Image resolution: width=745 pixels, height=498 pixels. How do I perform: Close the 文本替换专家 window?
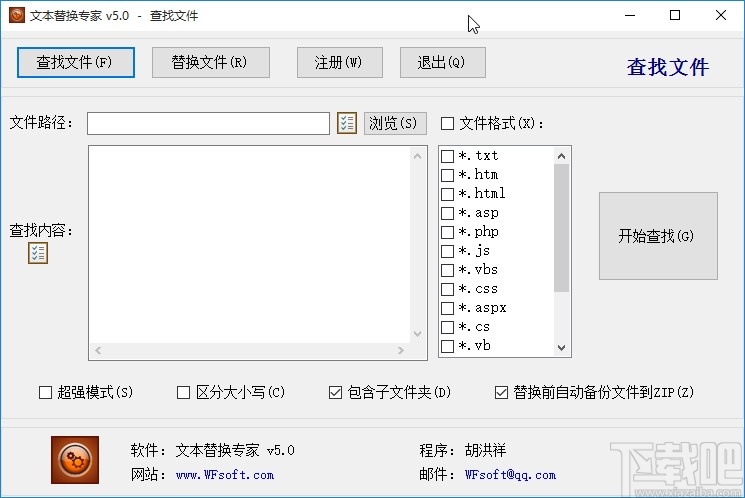point(720,15)
